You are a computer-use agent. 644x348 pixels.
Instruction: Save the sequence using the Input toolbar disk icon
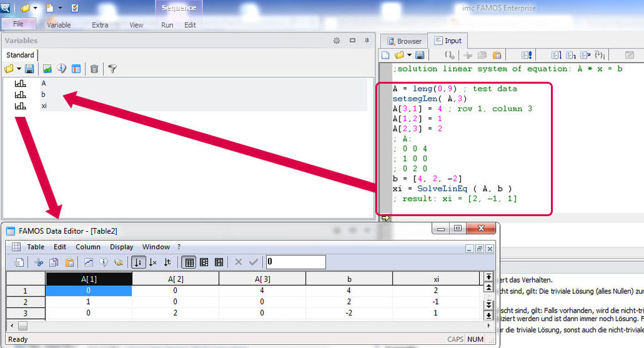[419, 55]
